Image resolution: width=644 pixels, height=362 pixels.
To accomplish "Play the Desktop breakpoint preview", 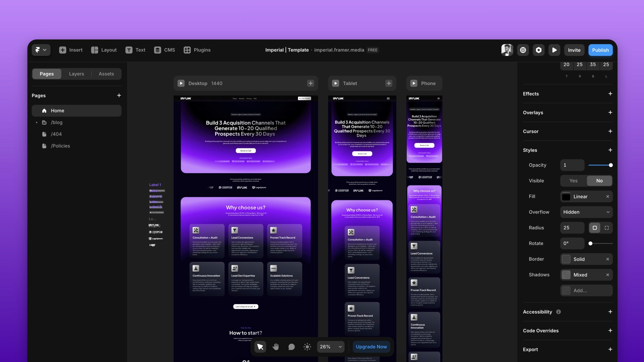I will (181, 83).
